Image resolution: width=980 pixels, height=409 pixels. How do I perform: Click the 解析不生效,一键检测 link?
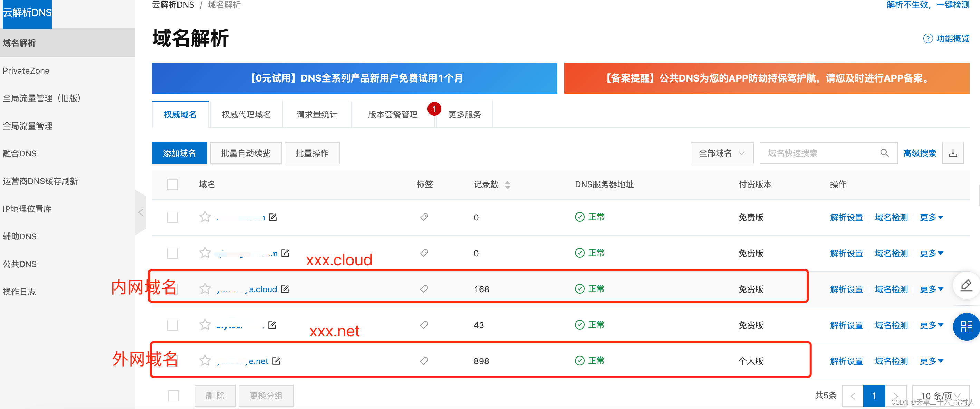pyautogui.click(x=928, y=4)
